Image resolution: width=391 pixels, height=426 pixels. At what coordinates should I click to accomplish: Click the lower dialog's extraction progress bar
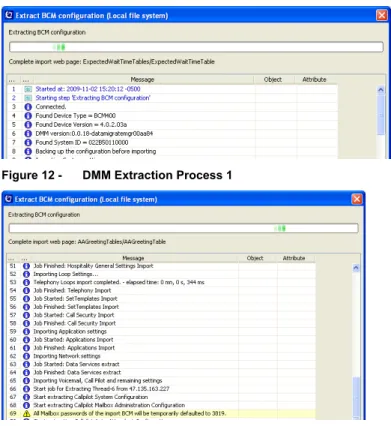click(183, 228)
